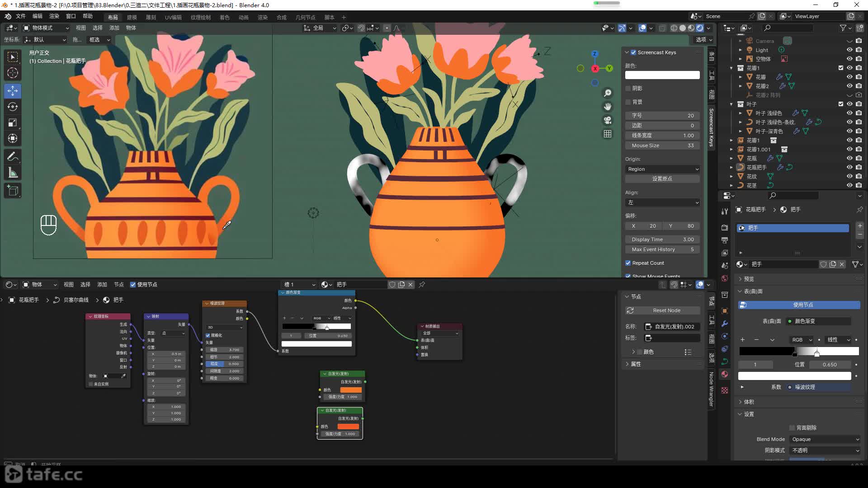
Task: Open 添加 menu in node editor
Action: [x=102, y=284]
